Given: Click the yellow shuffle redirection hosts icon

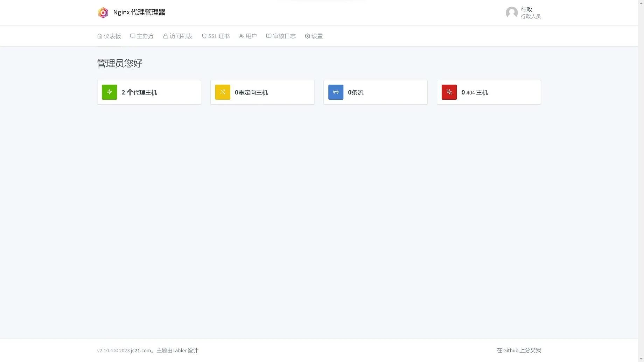Looking at the screenshot, I should [x=223, y=92].
